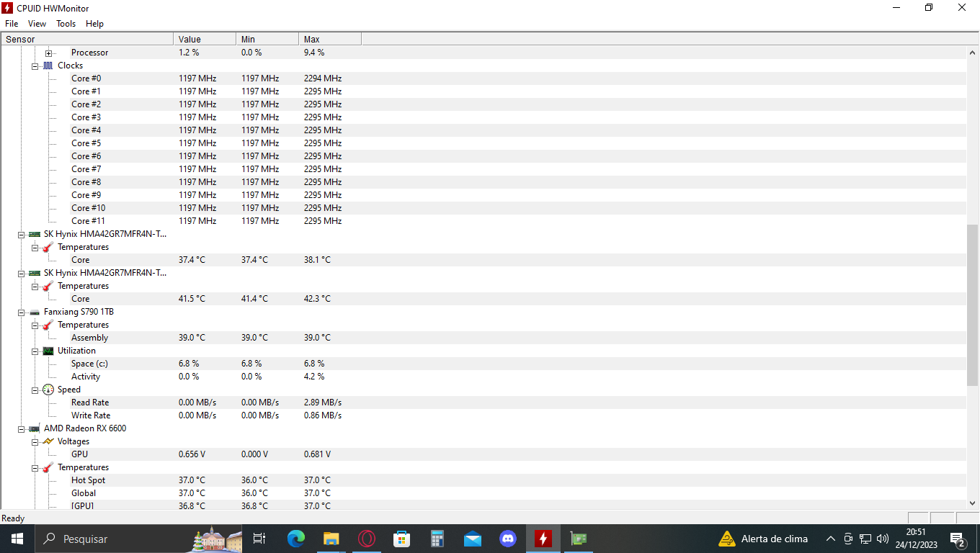The height and width of the screenshot is (553, 980).
Task: Collapse the Voltages node
Action: (x=35, y=441)
